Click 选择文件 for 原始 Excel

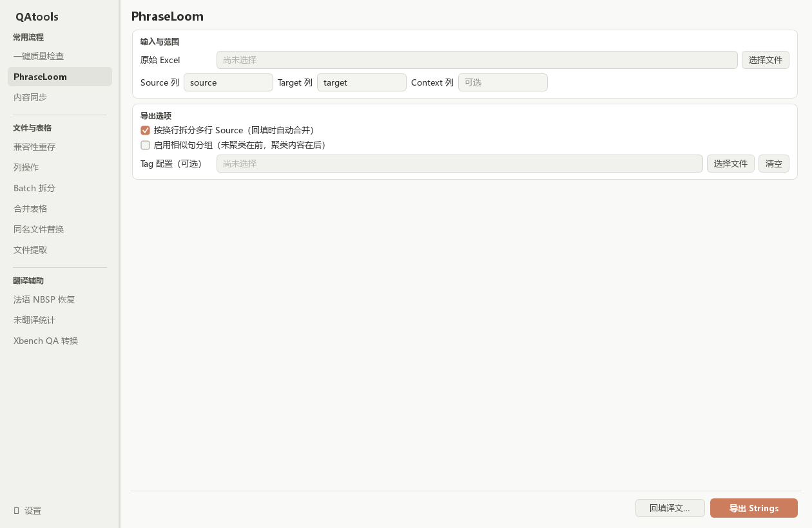tap(766, 60)
